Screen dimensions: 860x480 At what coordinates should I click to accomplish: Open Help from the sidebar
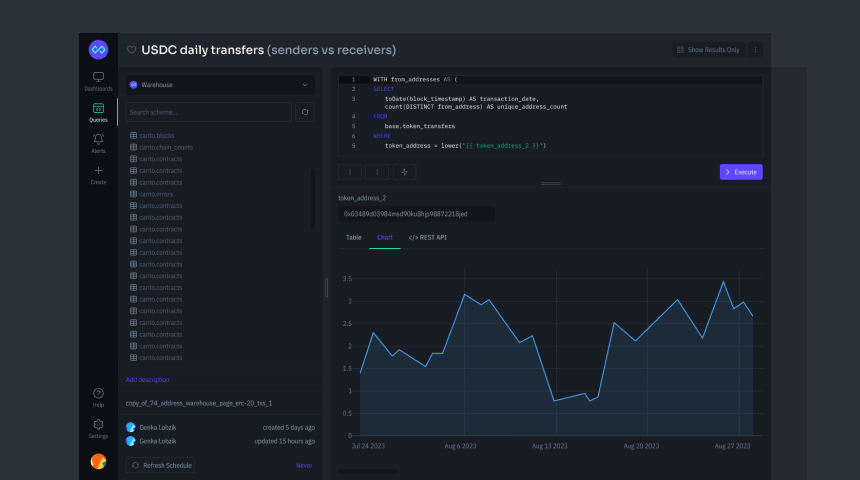pyautogui.click(x=98, y=397)
